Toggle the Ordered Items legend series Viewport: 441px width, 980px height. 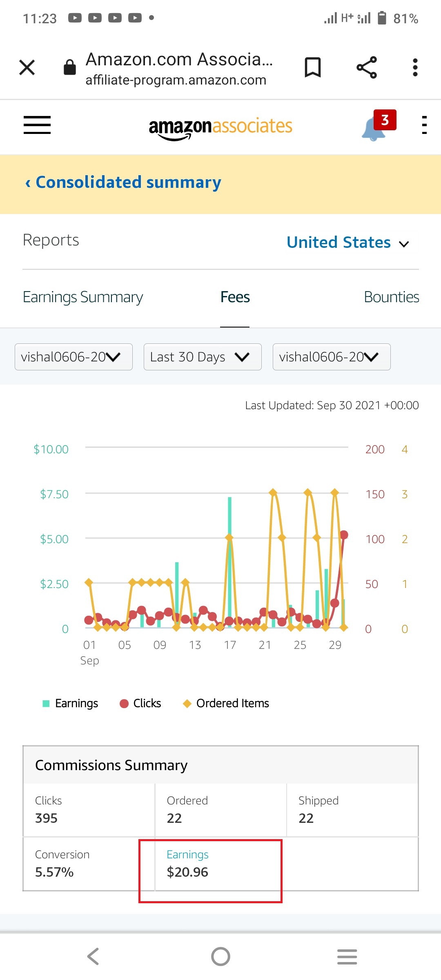tap(226, 703)
